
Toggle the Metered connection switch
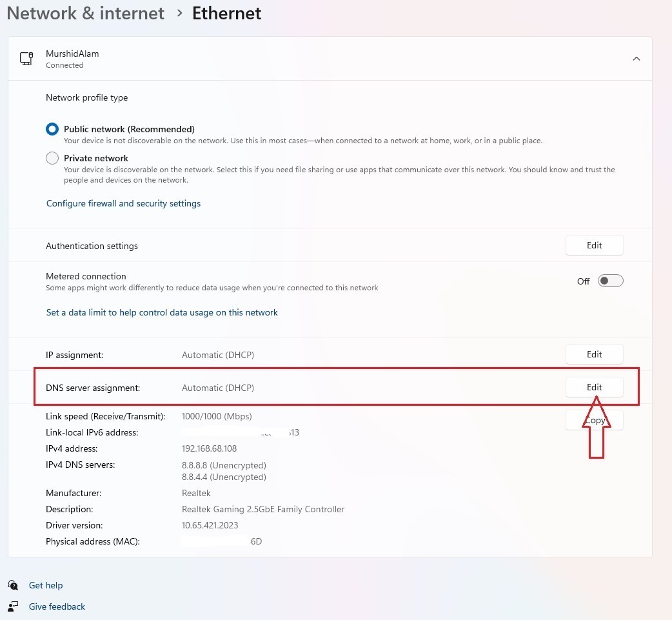click(610, 281)
